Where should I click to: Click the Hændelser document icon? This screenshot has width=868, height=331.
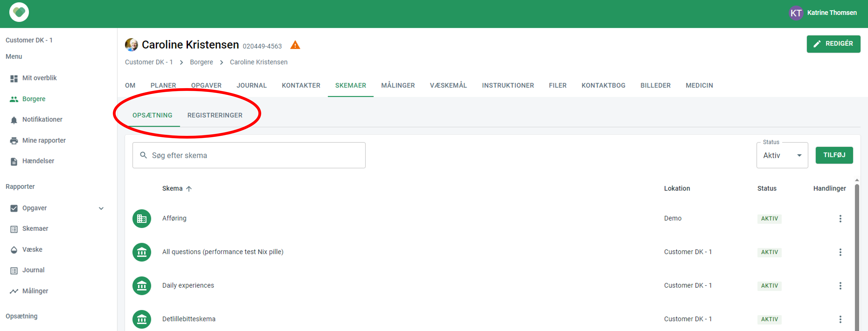pos(14,161)
